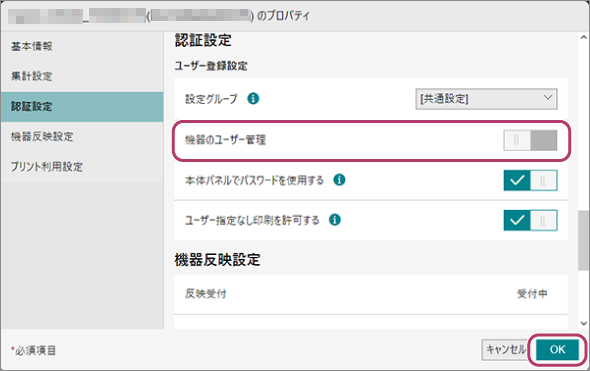Turn off 本体パネルでパスワードを使用する switch
Screen dimensions: 590x371
pos(530,180)
